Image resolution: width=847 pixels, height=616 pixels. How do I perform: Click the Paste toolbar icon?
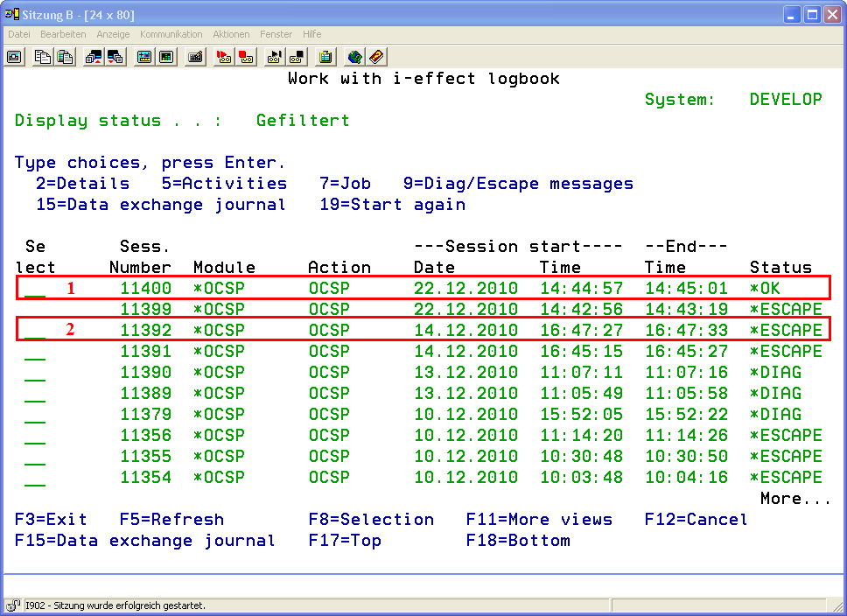click(65, 57)
